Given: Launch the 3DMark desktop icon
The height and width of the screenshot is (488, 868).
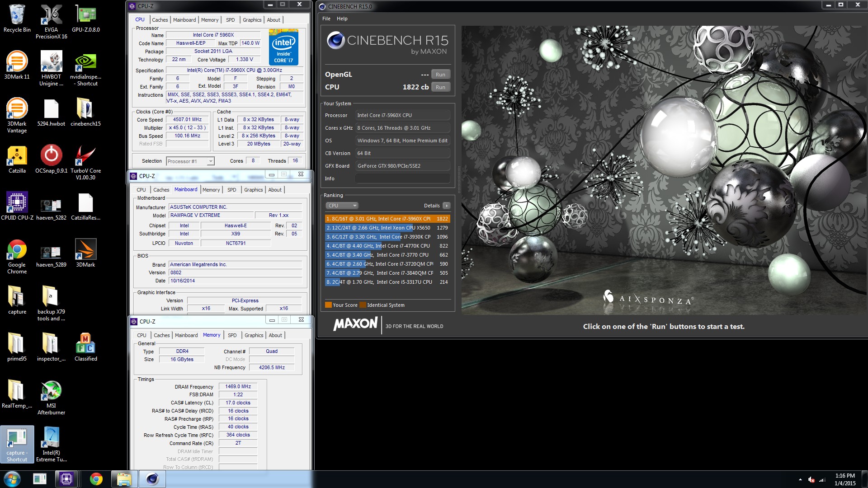Looking at the screenshot, I should tap(85, 253).
